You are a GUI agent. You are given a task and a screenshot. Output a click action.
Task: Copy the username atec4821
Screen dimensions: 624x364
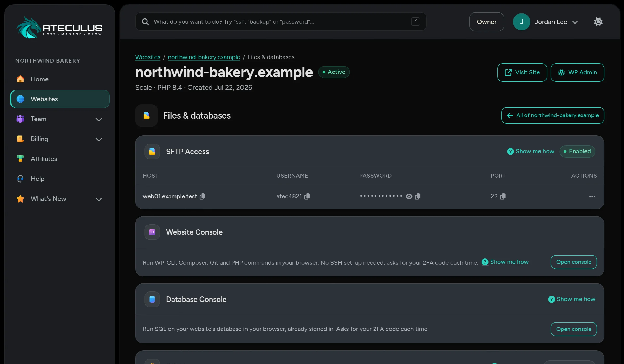(307, 196)
